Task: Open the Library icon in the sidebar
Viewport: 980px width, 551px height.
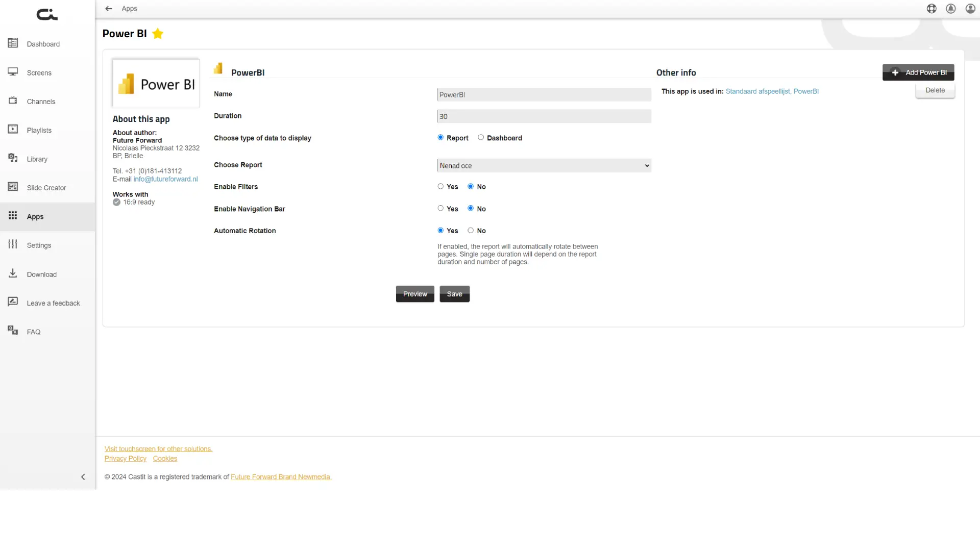Action: [13, 158]
